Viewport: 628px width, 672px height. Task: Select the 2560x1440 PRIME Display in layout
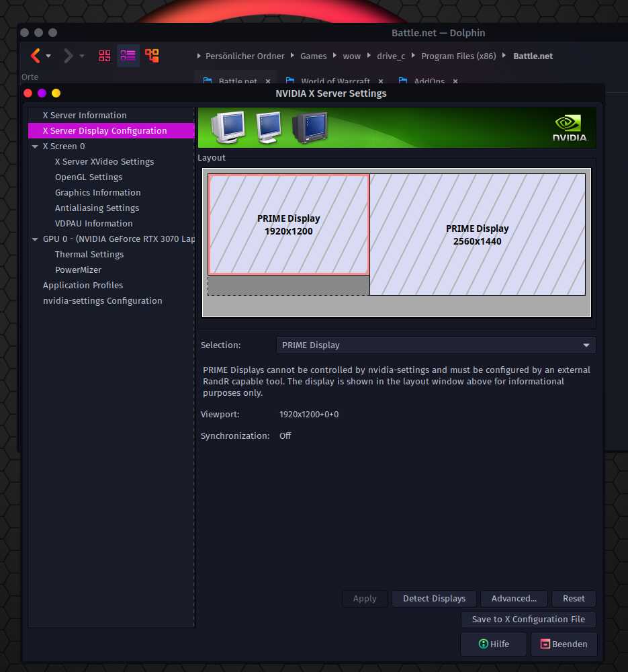point(477,235)
